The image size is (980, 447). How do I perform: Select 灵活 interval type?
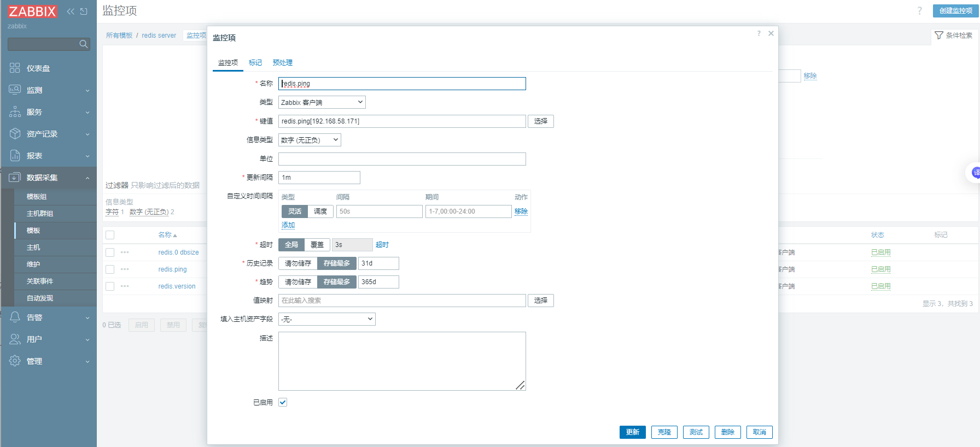tap(295, 211)
